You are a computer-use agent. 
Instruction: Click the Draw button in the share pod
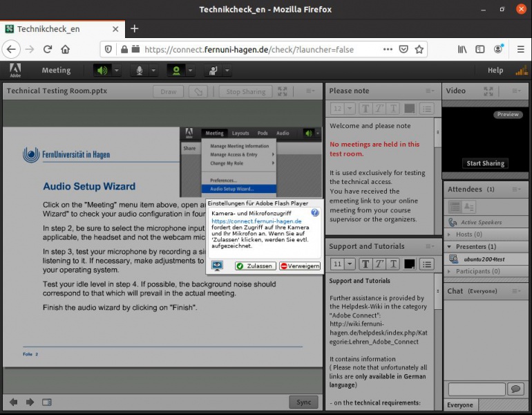pyautogui.click(x=169, y=92)
